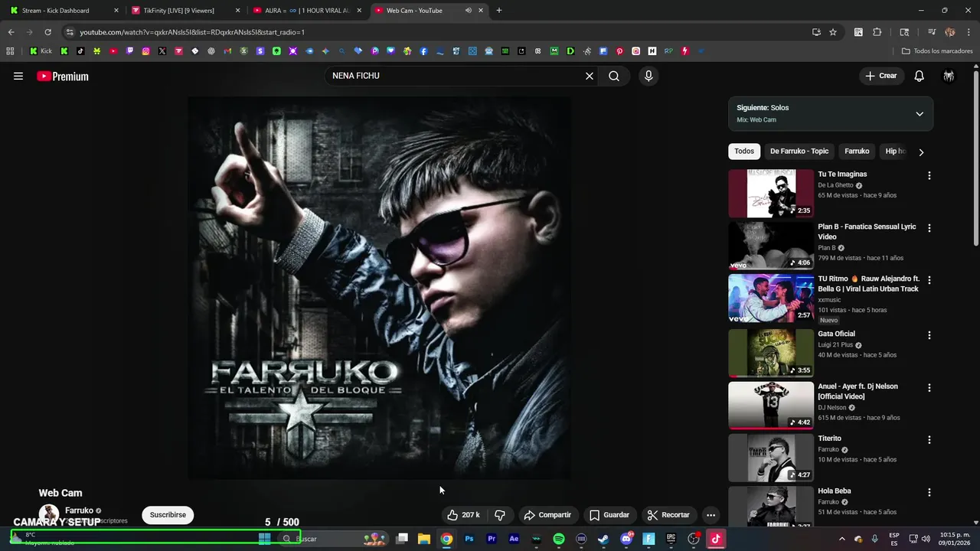Start voice search with microphone
The width and height of the screenshot is (980, 551).
648,76
